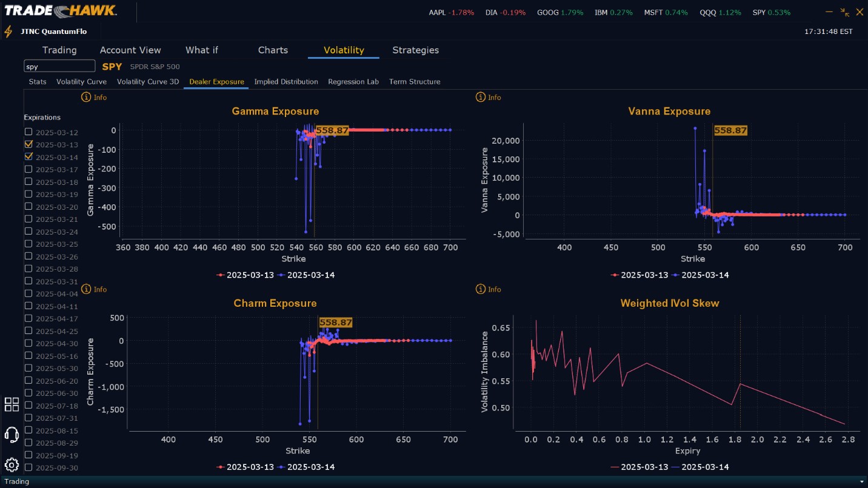Screen dimensions: 868x488
Task: Toggle 2025-03-13 legend in Vanna Exposure chart
Action: coord(639,275)
